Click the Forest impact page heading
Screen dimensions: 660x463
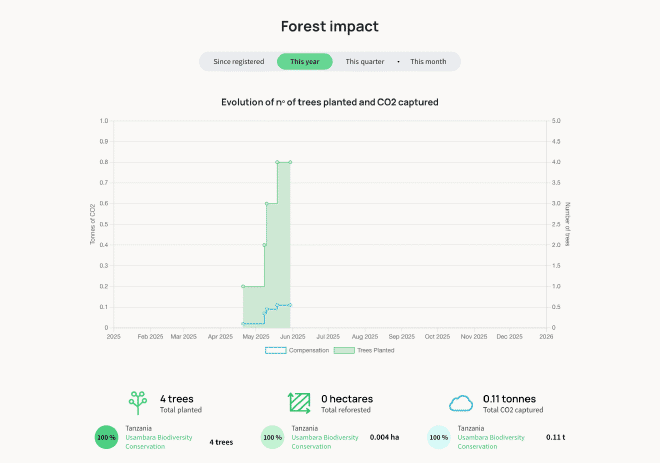click(330, 26)
